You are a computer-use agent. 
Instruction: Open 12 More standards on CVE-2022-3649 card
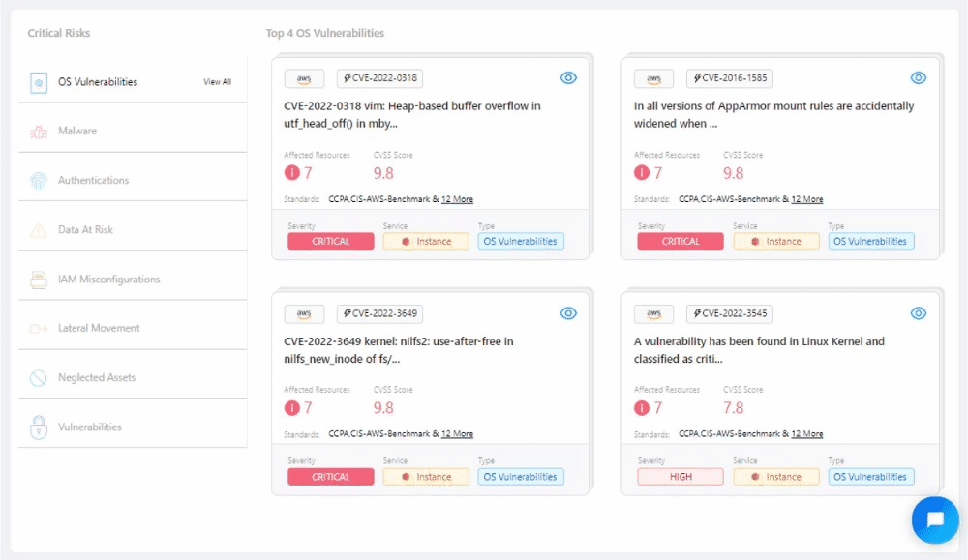coord(458,434)
